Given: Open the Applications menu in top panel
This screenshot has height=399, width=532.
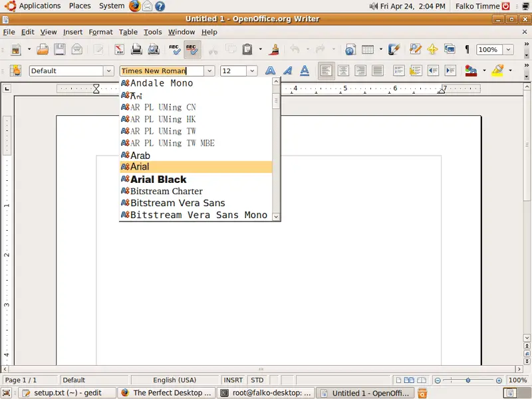Looking at the screenshot, I should coord(33,6).
